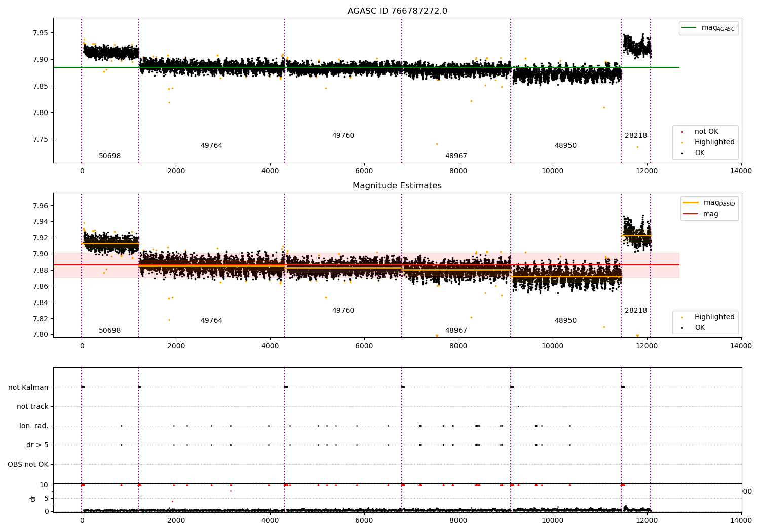The height and width of the screenshot is (532, 760).
Task: Click the 'Magnitude Estimates' plot title
Action: [x=397, y=186]
